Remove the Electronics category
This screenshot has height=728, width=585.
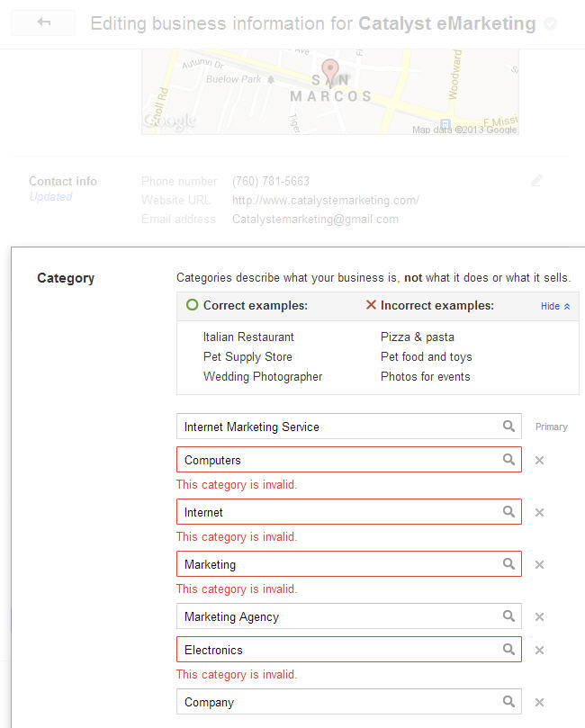click(539, 650)
